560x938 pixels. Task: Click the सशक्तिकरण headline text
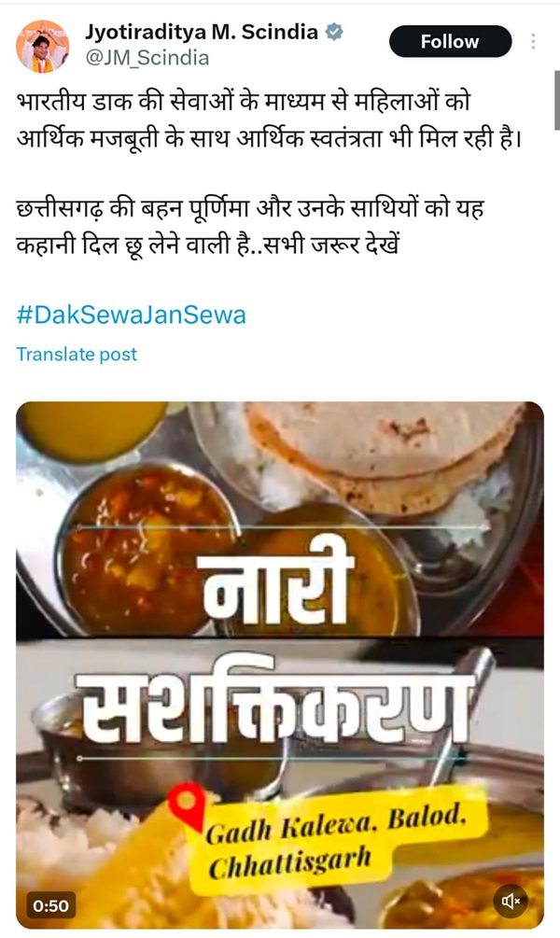pos(276,706)
